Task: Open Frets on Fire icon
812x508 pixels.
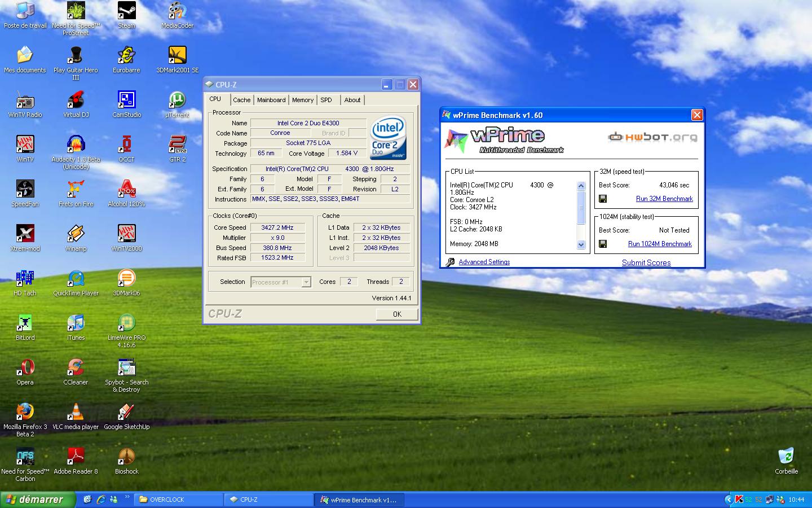Action: (x=76, y=194)
